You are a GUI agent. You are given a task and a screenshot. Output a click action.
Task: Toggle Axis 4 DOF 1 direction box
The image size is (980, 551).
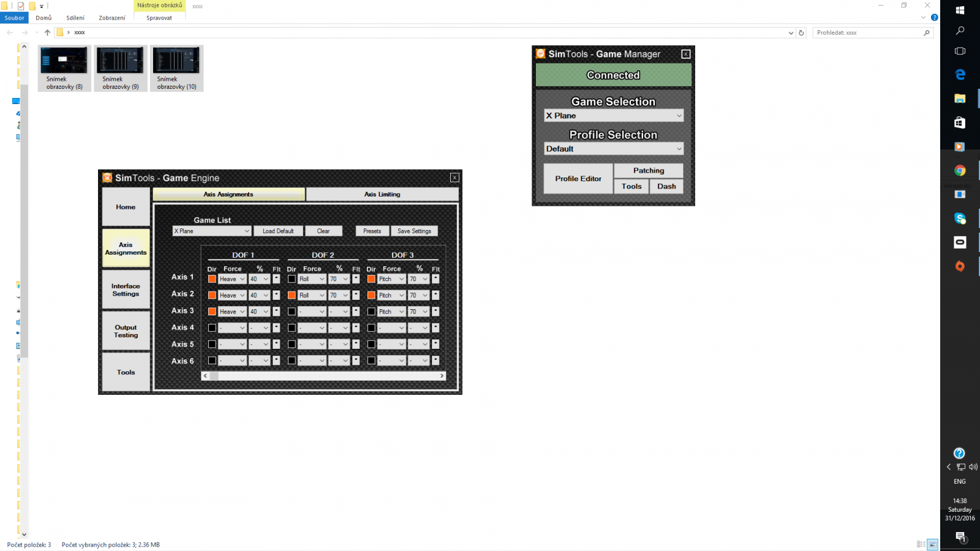(x=212, y=328)
